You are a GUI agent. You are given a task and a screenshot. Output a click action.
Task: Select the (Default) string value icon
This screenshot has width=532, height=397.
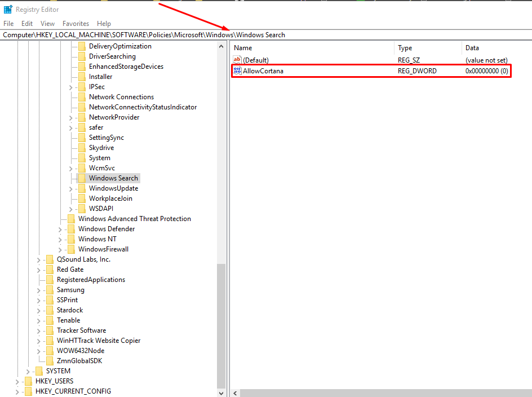(x=237, y=60)
